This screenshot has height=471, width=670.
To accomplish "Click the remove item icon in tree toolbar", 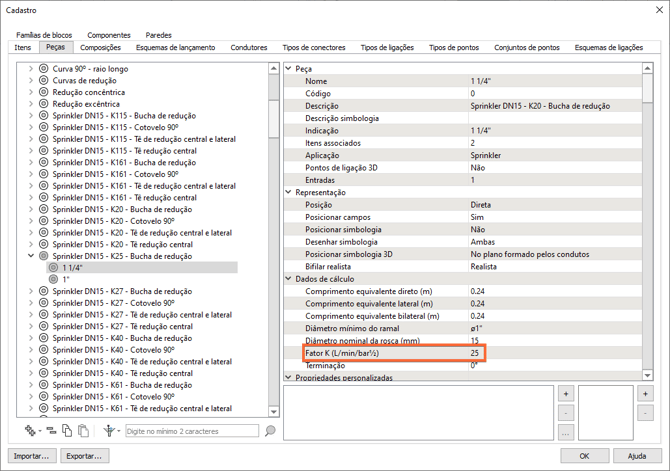I will click(x=51, y=431).
